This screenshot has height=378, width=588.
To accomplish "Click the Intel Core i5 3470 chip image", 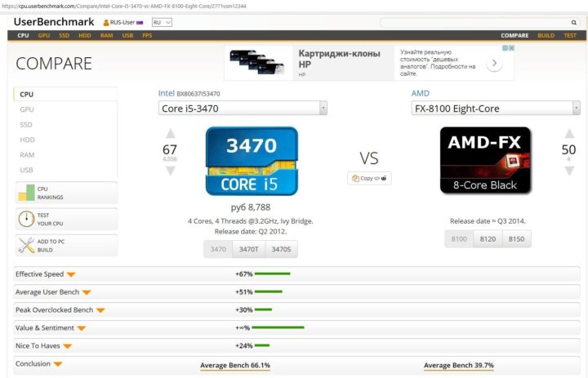I will tap(251, 162).
